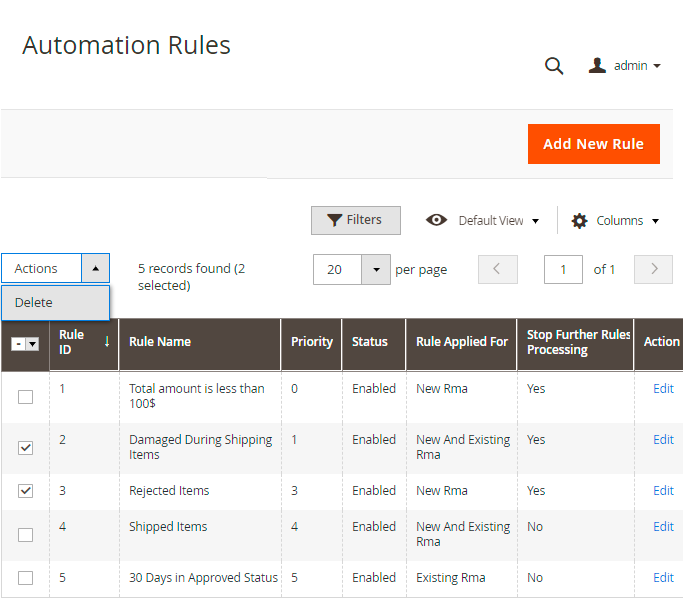683x605 pixels.
Task: Edit the Rejected Items rule
Action: click(663, 490)
